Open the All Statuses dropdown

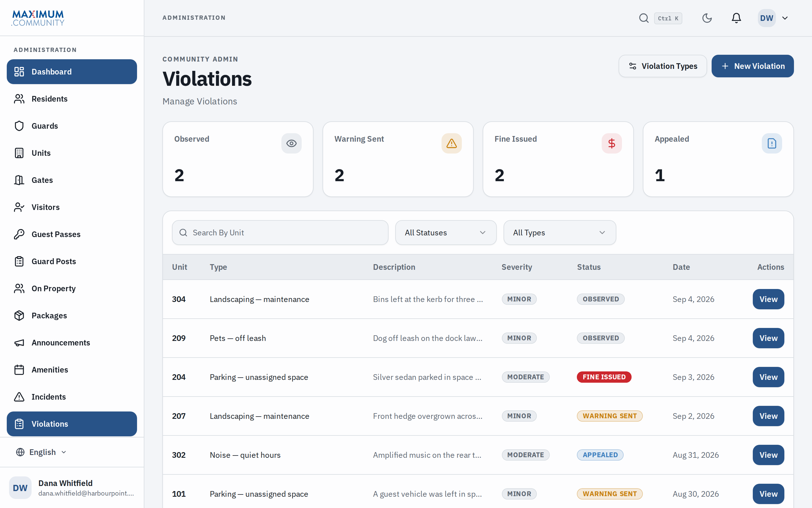[445, 233]
